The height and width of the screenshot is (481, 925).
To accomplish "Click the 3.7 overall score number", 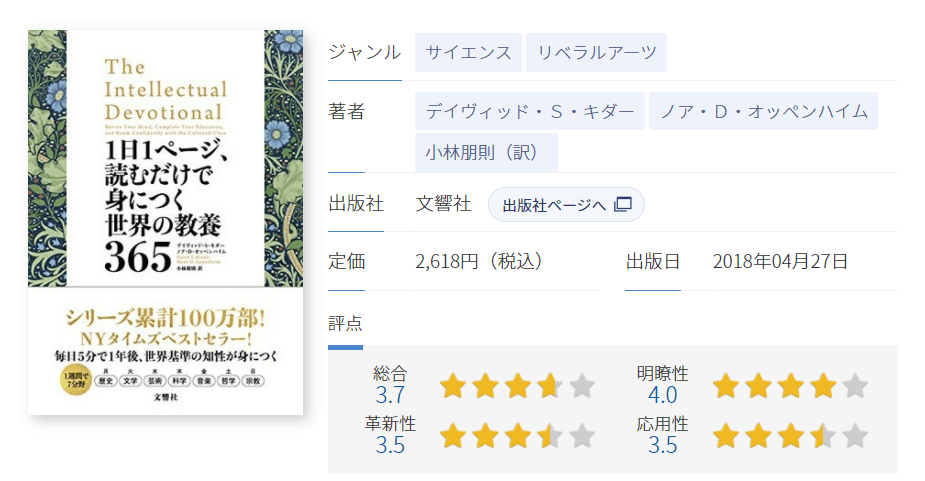I will tap(391, 395).
